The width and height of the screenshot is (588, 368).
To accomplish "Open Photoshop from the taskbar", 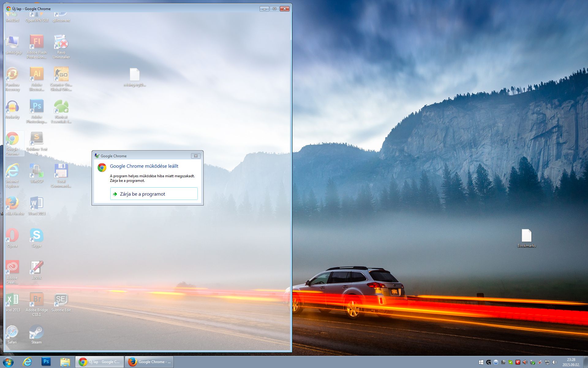I will click(x=46, y=362).
